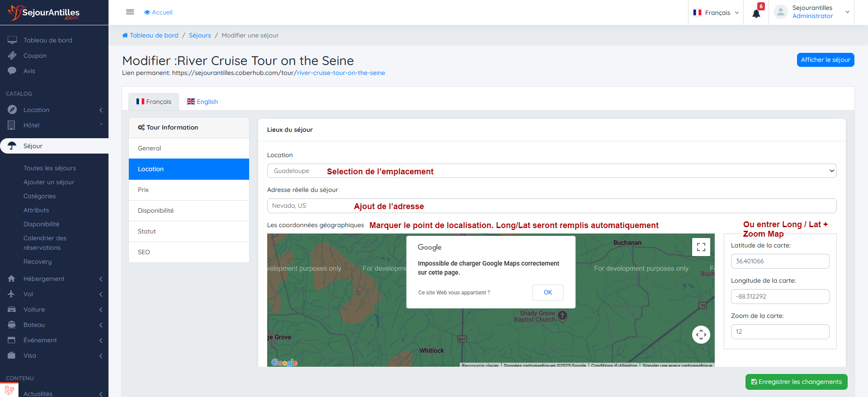Open the Séjours breadcrumb link
Viewport: 868px width, 397px height.
coord(200,35)
